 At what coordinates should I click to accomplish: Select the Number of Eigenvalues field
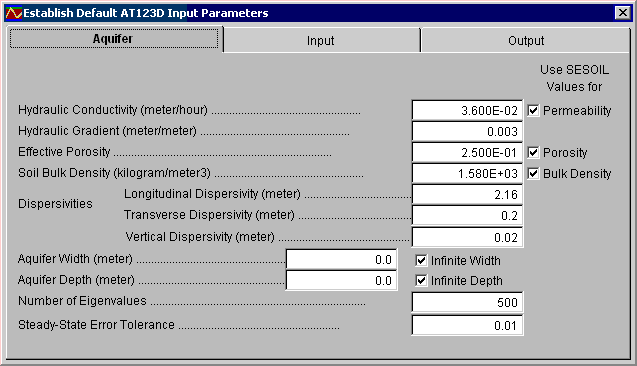[467, 303]
